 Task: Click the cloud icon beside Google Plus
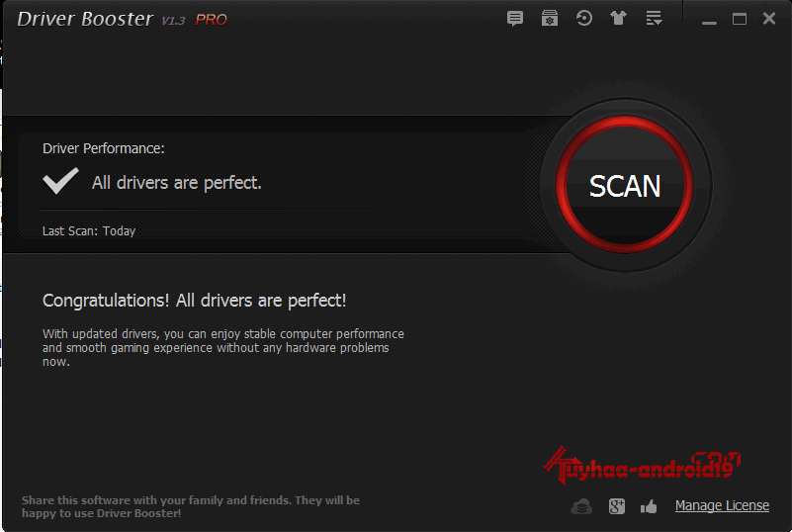pyautogui.click(x=581, y=506)
